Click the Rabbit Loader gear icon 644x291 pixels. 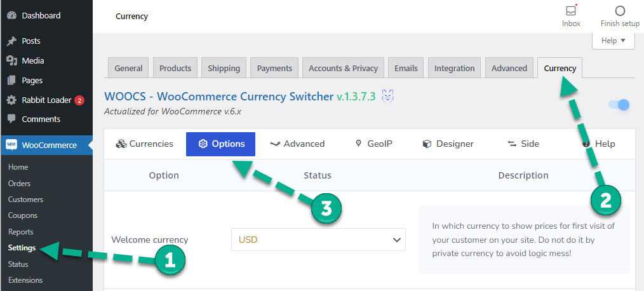11,100
